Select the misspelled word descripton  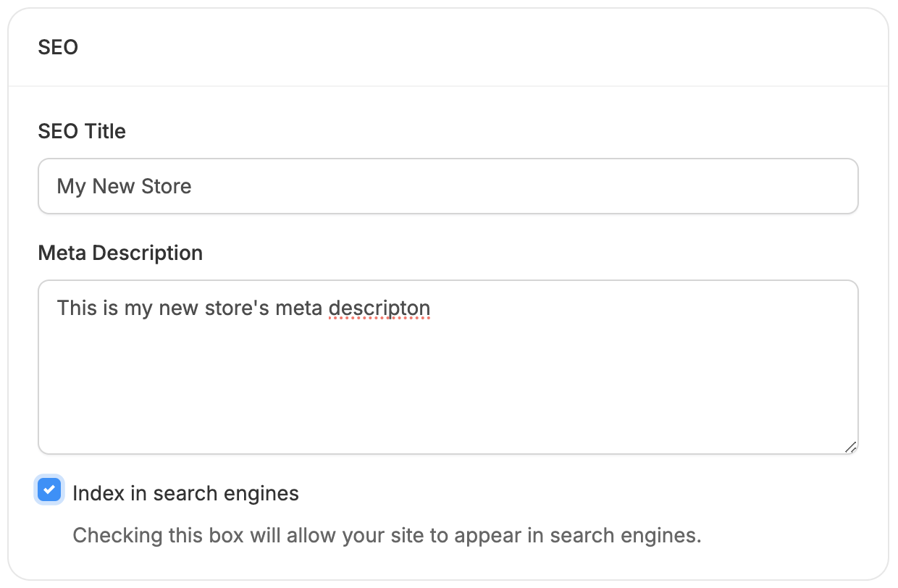(x=379, y=308)
